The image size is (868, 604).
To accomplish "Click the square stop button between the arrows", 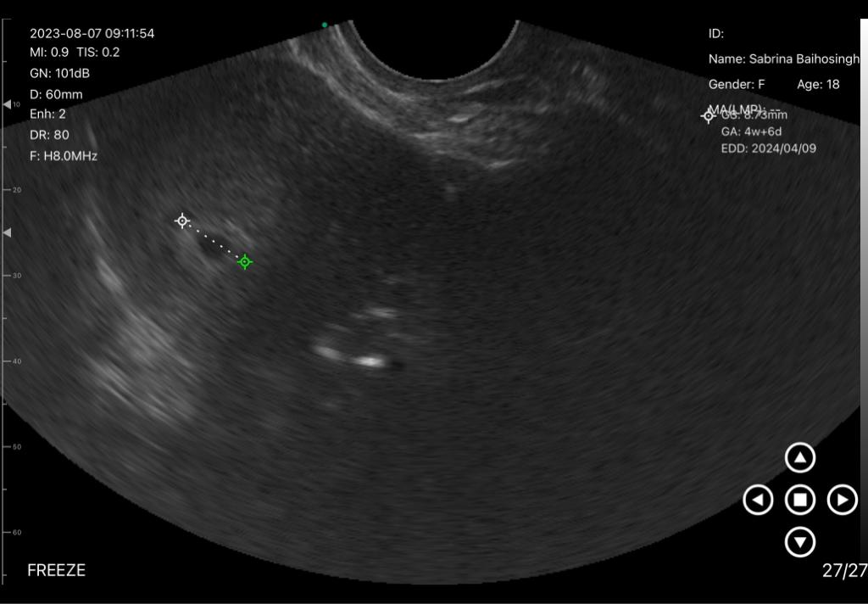I will click(800, 500).
